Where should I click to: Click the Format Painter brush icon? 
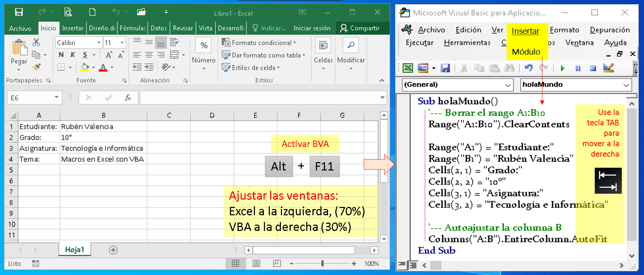pos(36,67)
